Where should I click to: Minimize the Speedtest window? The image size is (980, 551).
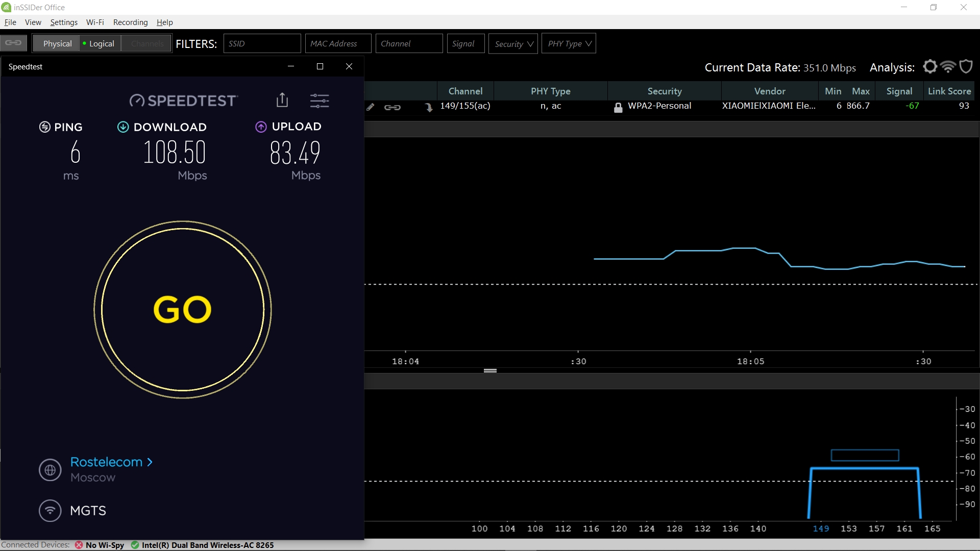tap(291, 66)
